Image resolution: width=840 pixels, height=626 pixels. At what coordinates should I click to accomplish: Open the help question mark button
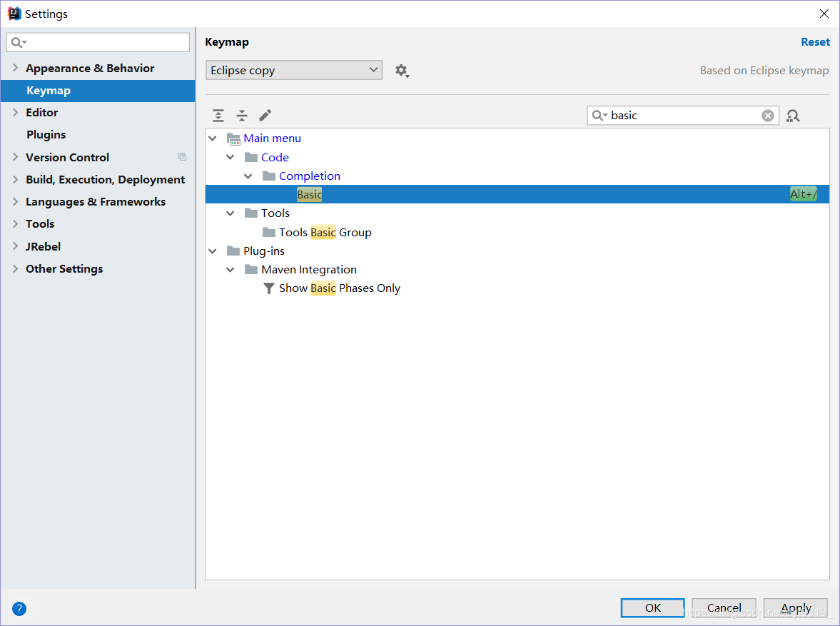(x=19, y=609)
